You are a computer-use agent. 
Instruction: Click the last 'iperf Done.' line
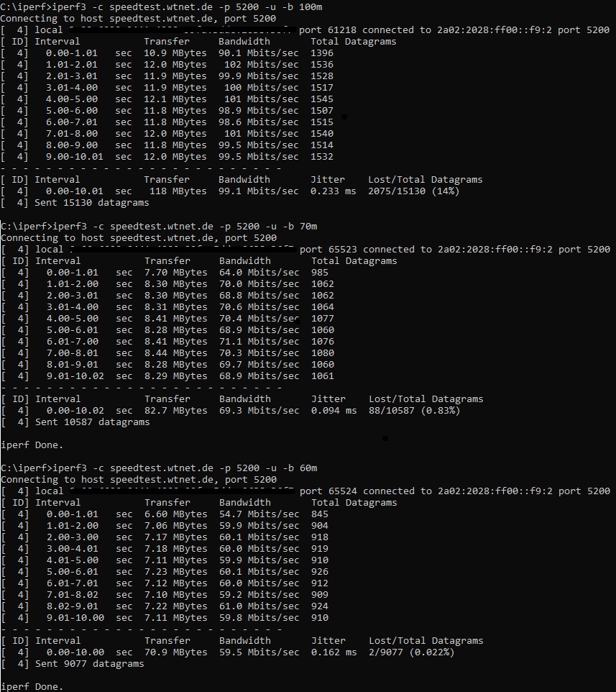[x=32, y=686]
